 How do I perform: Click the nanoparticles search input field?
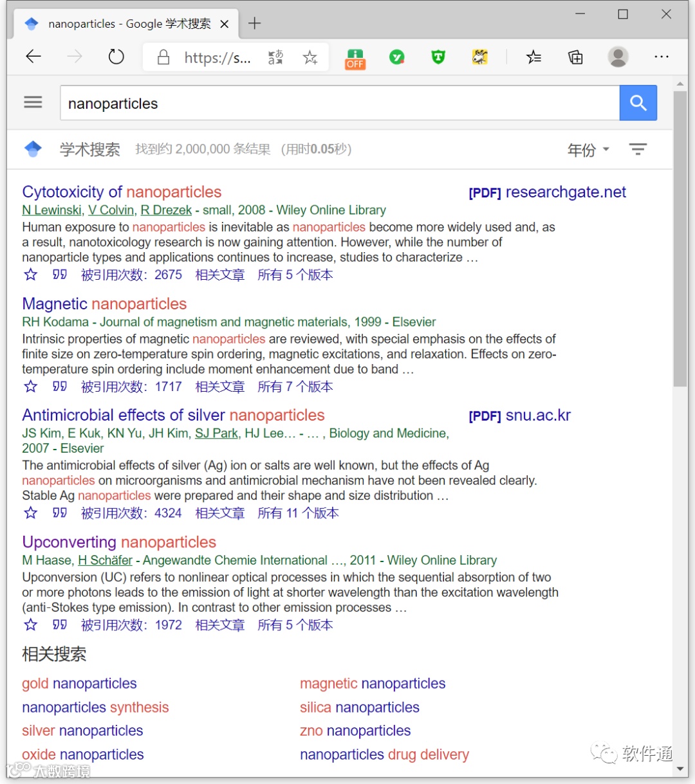tap(340, 103)
